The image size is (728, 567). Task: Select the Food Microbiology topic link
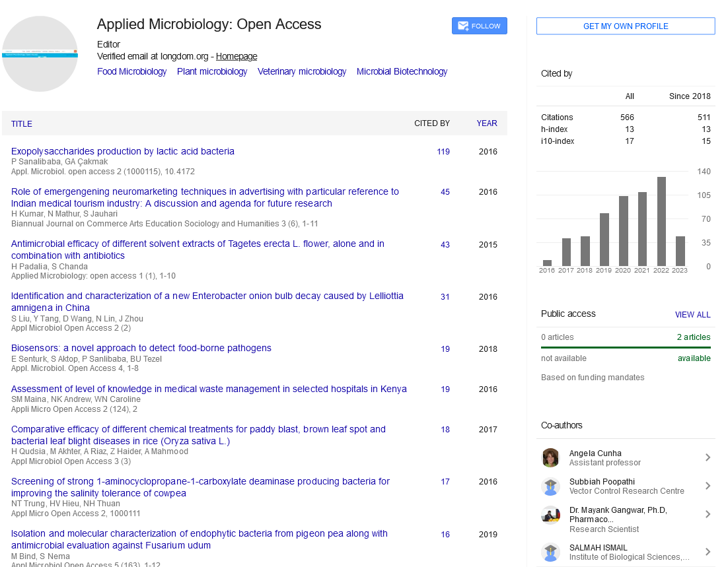(x=132, y=72)
